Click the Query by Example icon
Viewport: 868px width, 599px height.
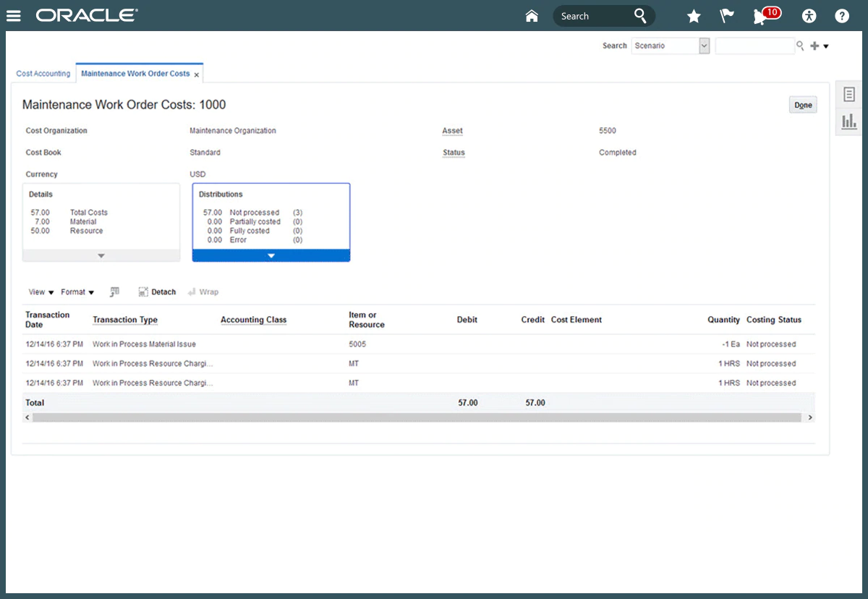[x=114, y=292]
